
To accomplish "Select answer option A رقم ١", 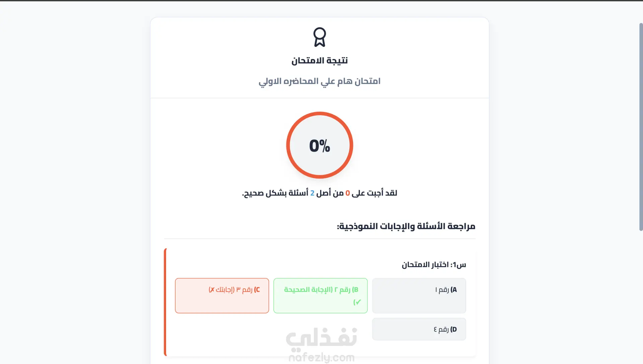I will pos(419,295).
